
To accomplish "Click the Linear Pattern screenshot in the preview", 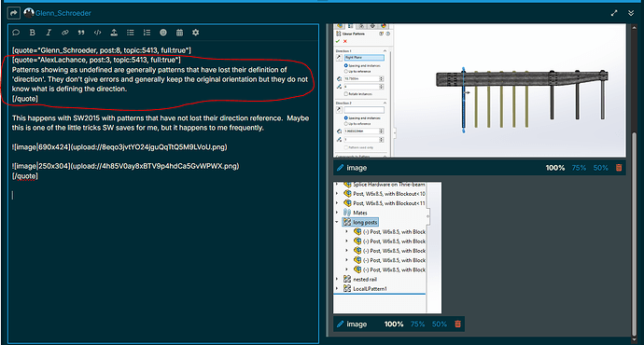I will (480, 90).
